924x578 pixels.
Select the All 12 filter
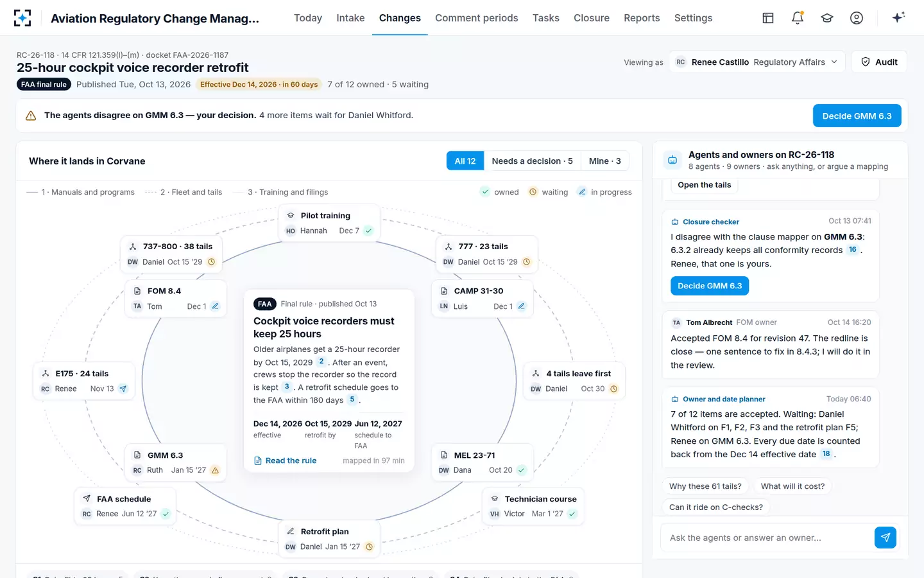point(465,161)
